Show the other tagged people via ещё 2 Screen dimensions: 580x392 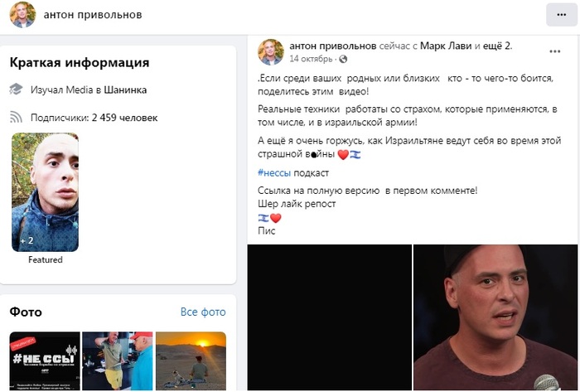(497, 46)
